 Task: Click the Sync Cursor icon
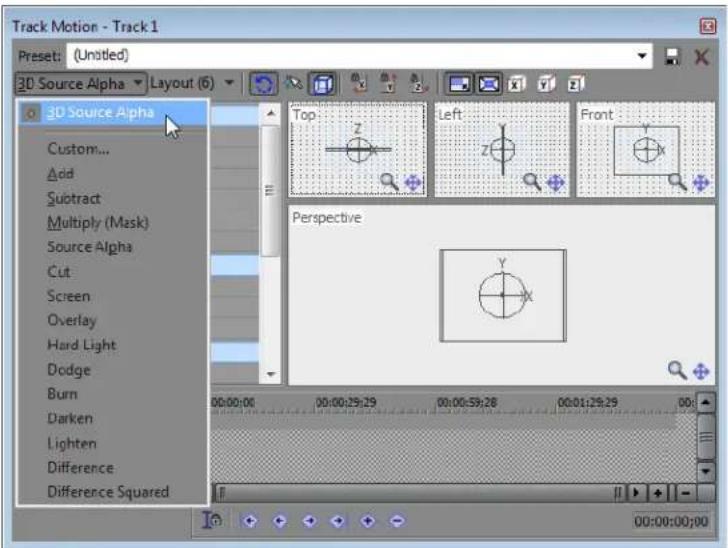tap(212, 520)
